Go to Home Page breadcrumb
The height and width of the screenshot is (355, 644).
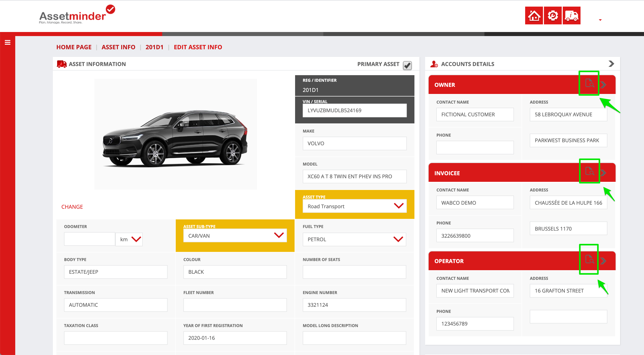tap(74, 47)
